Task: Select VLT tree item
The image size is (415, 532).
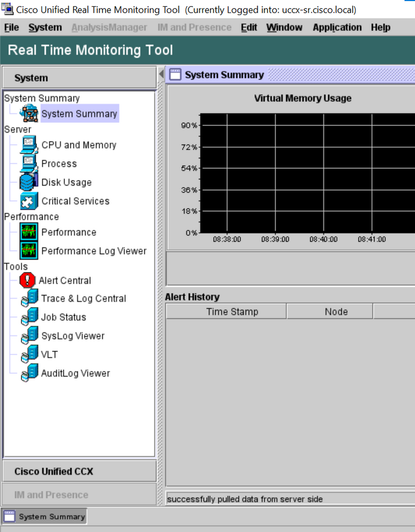Action: tap(50, 354)
